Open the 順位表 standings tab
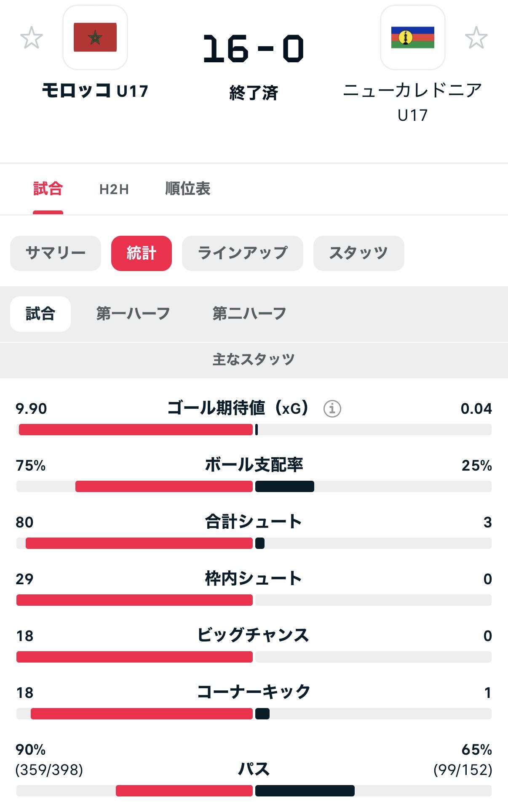The width and height of the screenshot is (508, 812). point(187,189)
